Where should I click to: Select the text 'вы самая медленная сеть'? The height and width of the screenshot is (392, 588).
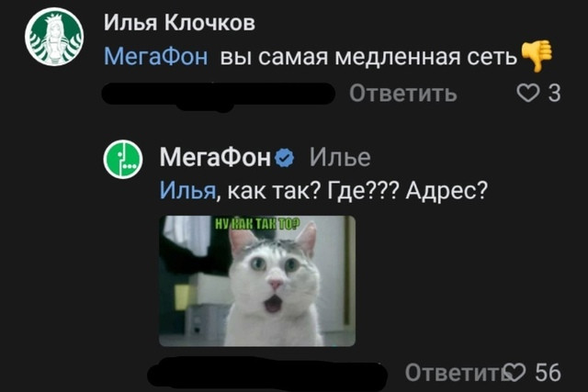pyautogui.click(x=368, y=57)
